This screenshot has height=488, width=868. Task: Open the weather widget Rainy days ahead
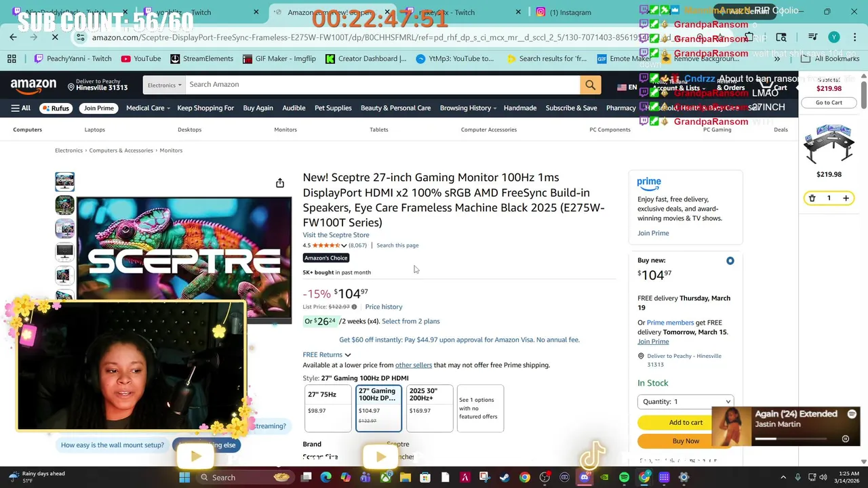pyautogui.click(x=39, y=477)
